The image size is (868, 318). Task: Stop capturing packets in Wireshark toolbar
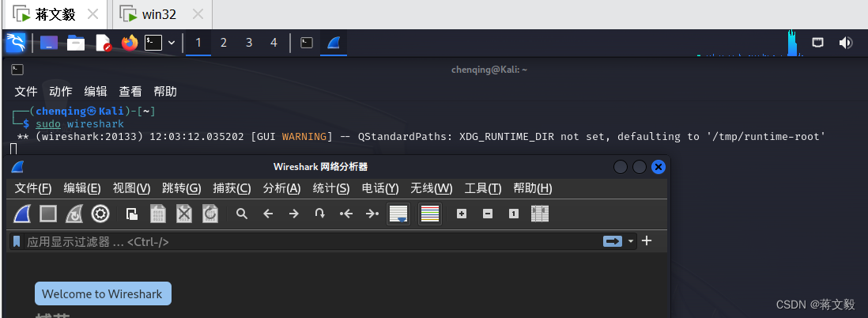tap(48, 214)
